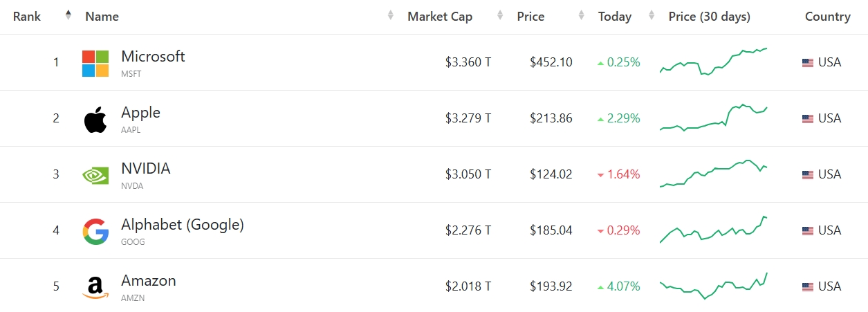Click the USA flag in Microsoft row
Screen dimensions: 868x312
(808, 63)
